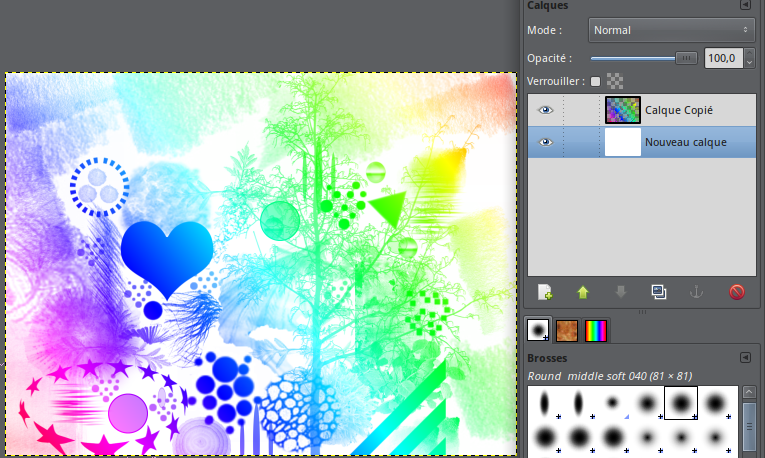The image size is (765, 458).
Task: Lower the layer with the down arrow
Action: 620,292
